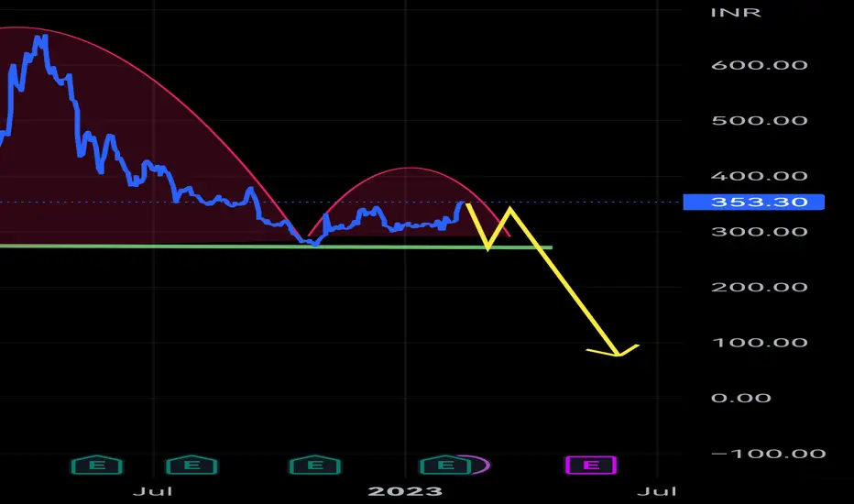
Task: Click the first green earnings marker before Jul
Action: click(x=97, y=466)
